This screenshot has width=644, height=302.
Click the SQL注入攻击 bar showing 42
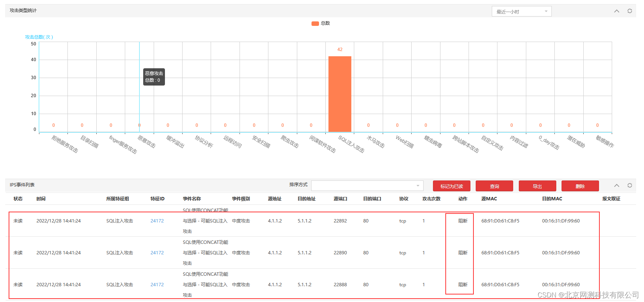tap(340, 94)
